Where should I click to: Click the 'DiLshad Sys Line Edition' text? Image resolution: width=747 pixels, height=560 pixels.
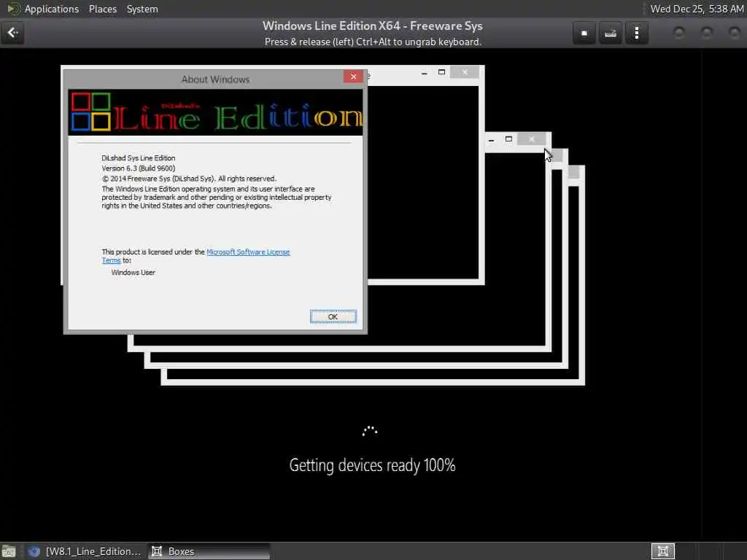pyautogui.click(x=138, y=158)
